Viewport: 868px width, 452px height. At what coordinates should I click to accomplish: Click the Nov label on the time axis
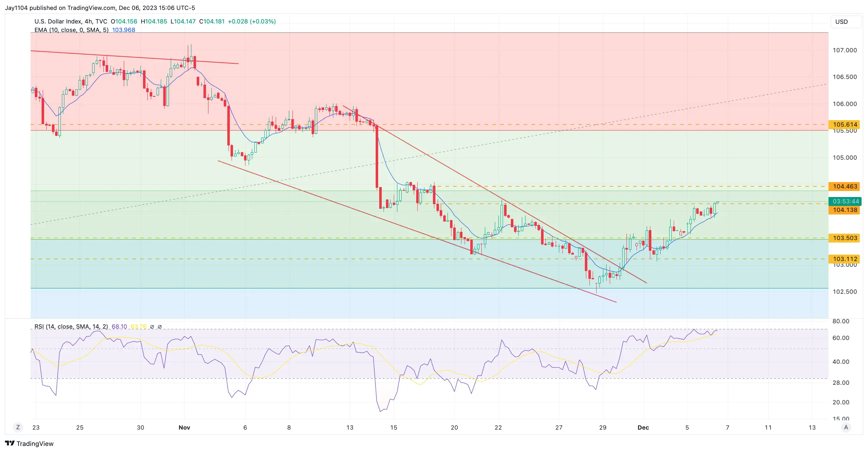click(x=184, y=427)
